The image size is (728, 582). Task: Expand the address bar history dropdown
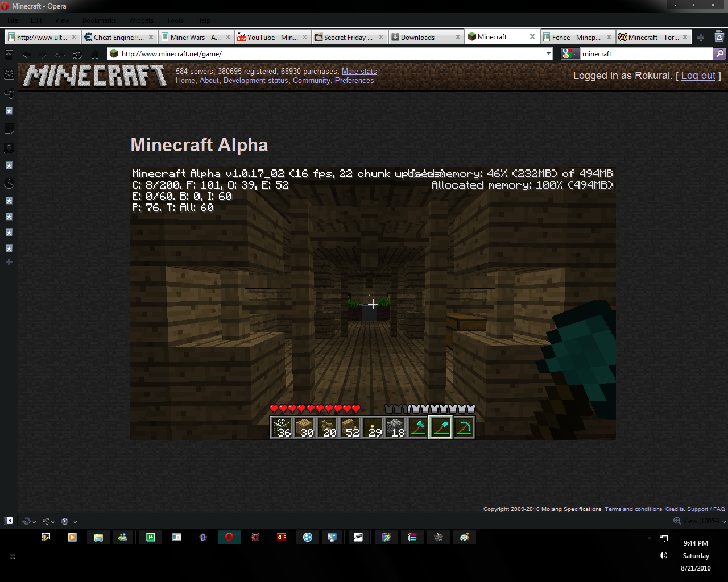click(548, 54)
